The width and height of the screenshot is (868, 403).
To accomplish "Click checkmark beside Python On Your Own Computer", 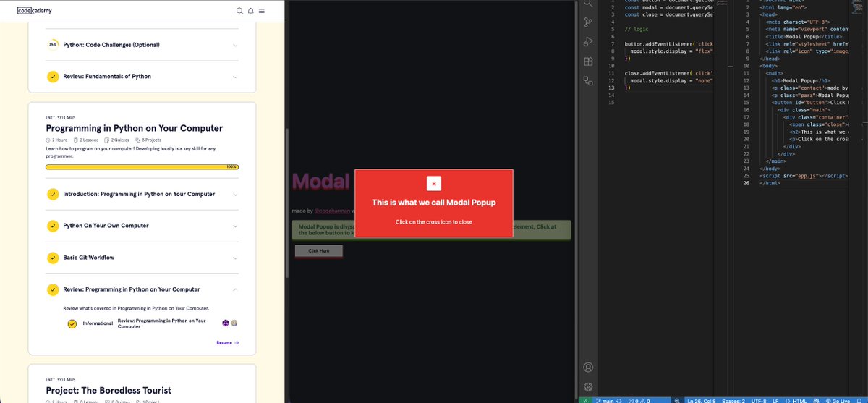I will pos(53,226).
